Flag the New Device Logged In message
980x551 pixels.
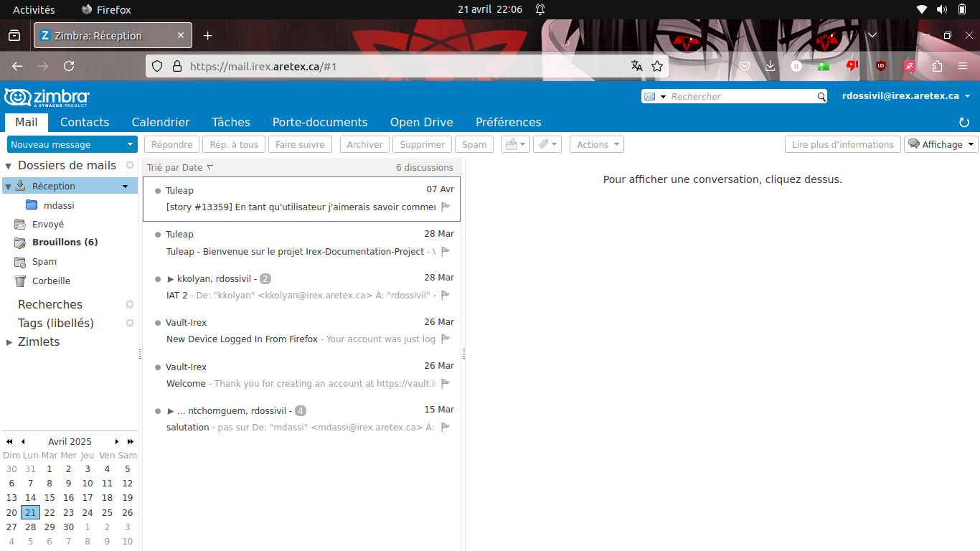coord(446,339)
